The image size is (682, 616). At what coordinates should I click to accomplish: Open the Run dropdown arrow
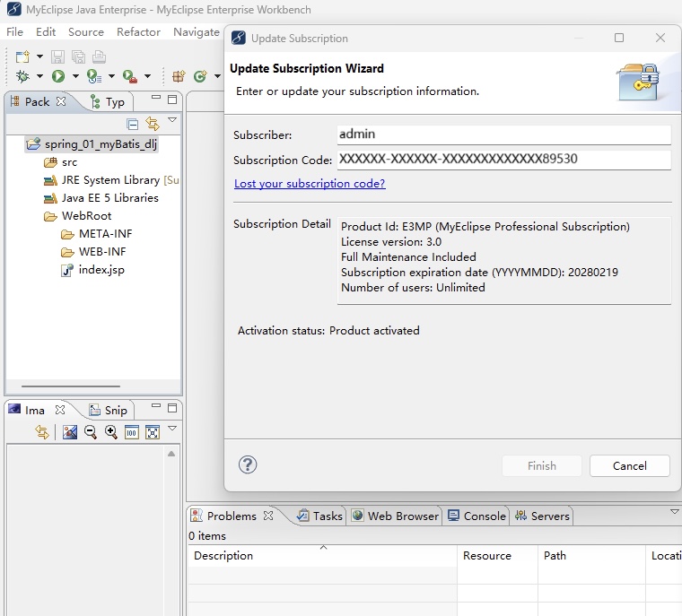tap(75, 76)
